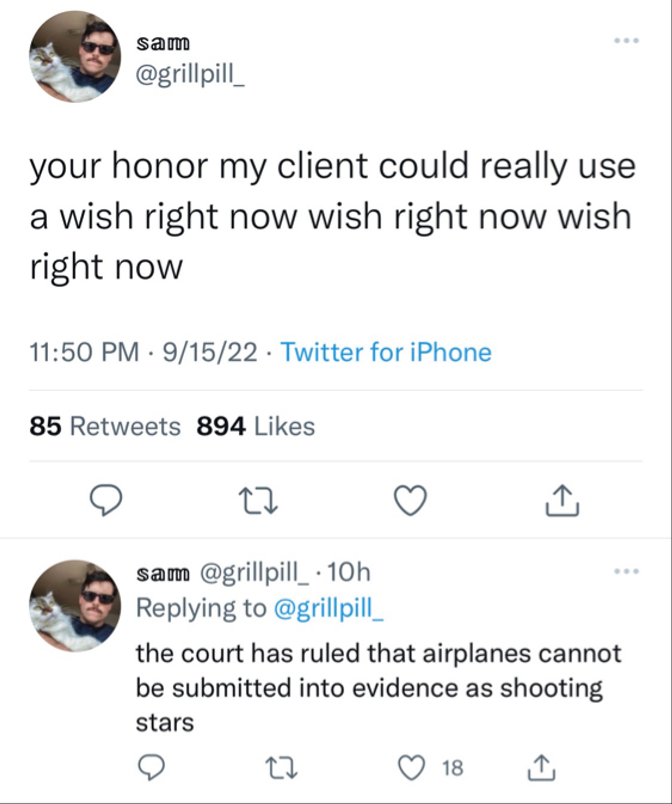Open the Twitter for iPhone link

pos(386,352)
